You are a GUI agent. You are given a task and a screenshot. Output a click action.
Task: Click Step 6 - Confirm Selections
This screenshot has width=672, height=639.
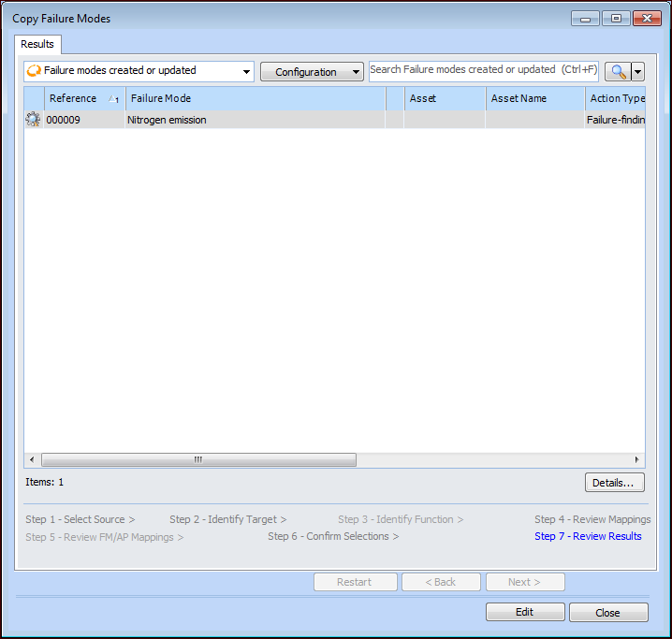[x=333, y=536]
